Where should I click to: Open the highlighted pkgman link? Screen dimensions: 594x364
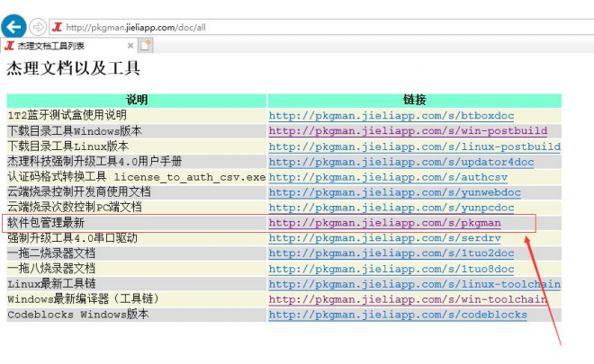[385, 223]
